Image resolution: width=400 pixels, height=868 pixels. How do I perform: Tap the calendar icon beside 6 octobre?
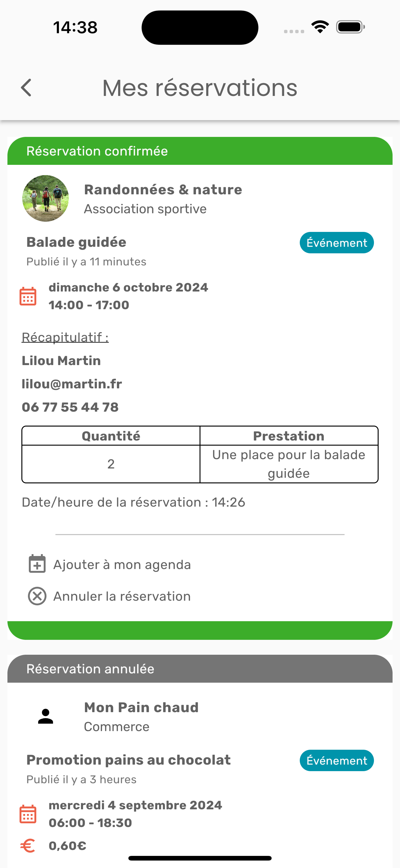click(x=28, y=296)
